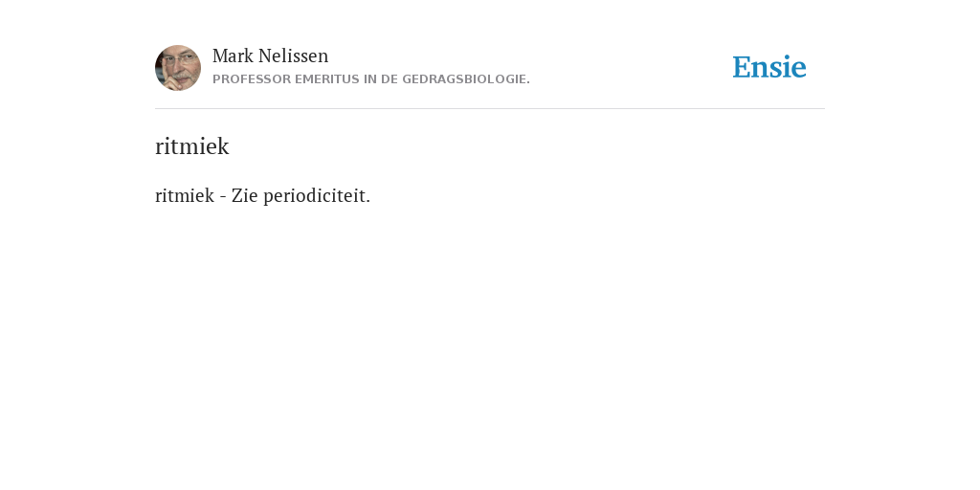This screenshot has height=490, width=980.
Task: Click the empty area below the definition
Action: (x=490, y=344)
